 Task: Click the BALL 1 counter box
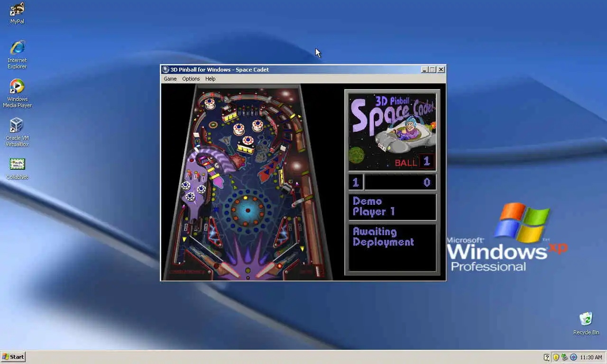[426, 162]
